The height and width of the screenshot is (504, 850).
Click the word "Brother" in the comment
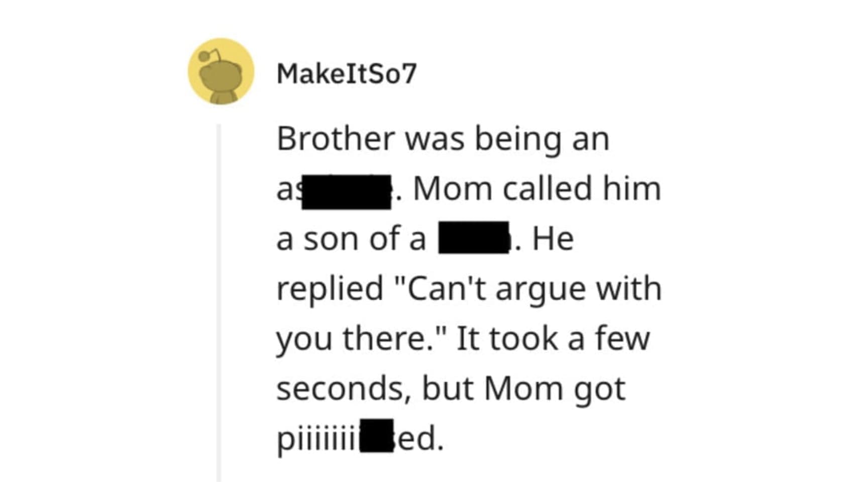coord(336,138)
